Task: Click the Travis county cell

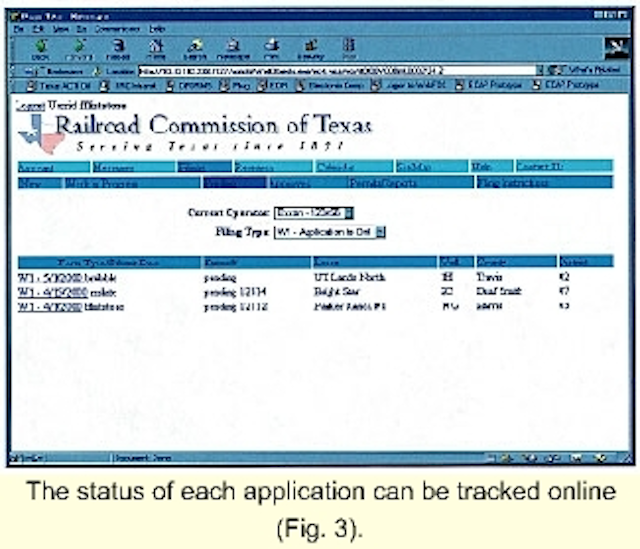Action: 489,277
